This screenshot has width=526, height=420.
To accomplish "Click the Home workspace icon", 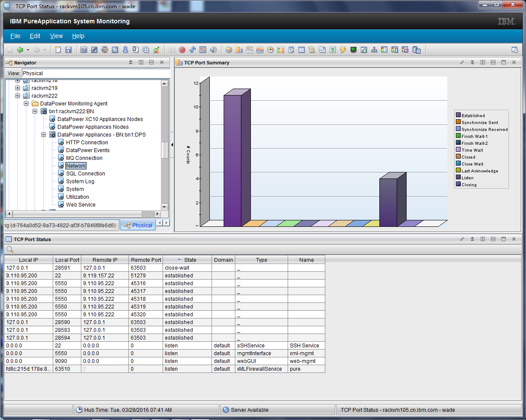I will (10, 50).
